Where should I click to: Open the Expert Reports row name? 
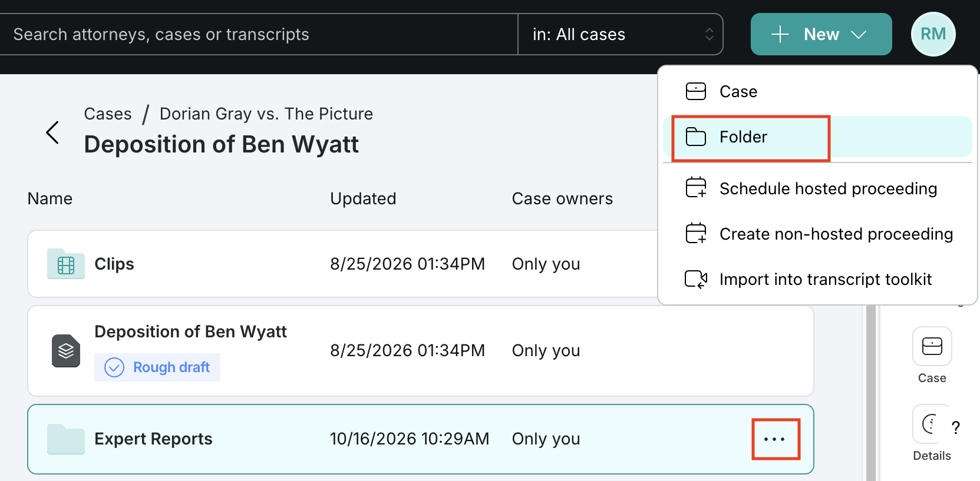[x=153, y=439]
